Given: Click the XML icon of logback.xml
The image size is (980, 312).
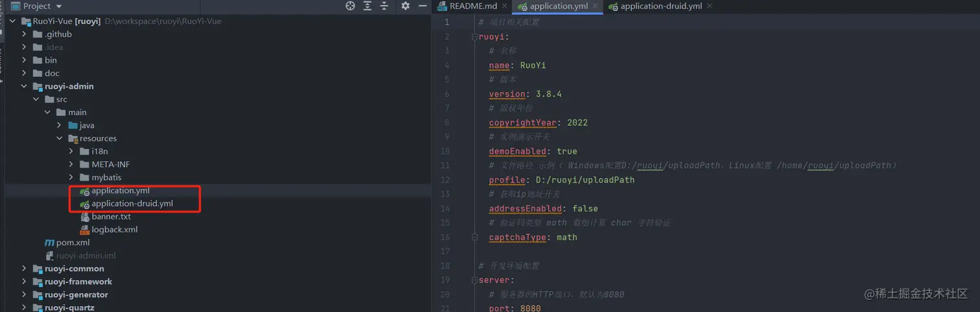Looking at the screenshot, I should 84,230.
